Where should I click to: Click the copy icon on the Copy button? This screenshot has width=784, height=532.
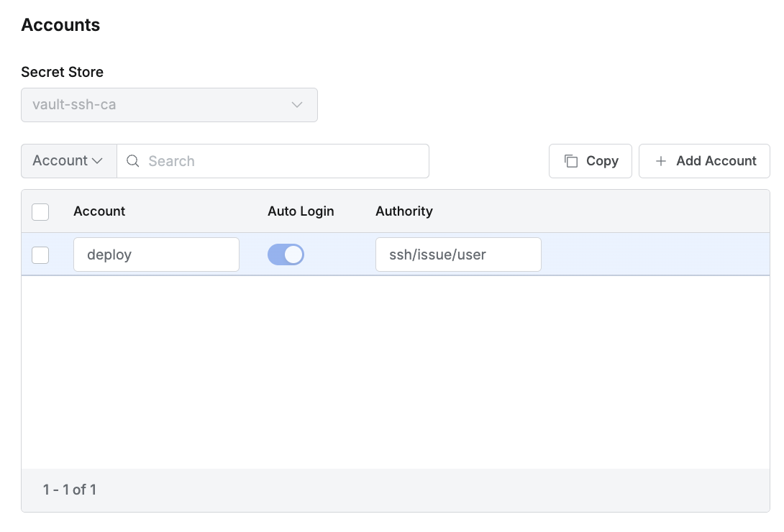tap(571, 161)
